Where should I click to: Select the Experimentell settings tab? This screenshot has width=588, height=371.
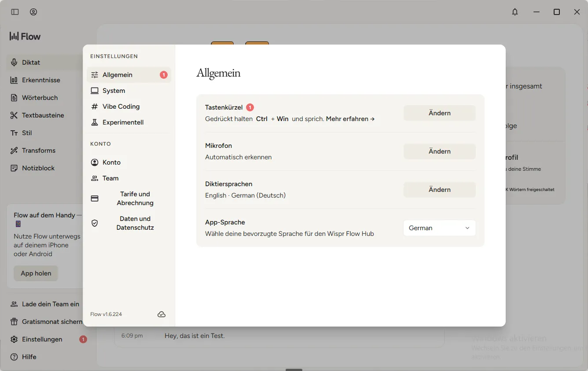[129, 122]
